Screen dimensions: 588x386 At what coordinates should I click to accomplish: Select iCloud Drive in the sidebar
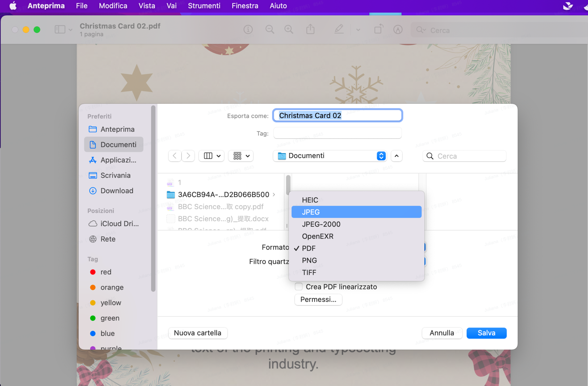(x=114, y=224)
